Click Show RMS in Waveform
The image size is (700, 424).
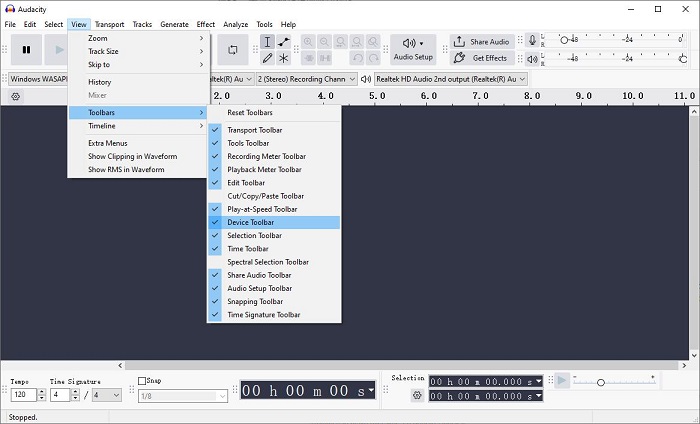138,170
